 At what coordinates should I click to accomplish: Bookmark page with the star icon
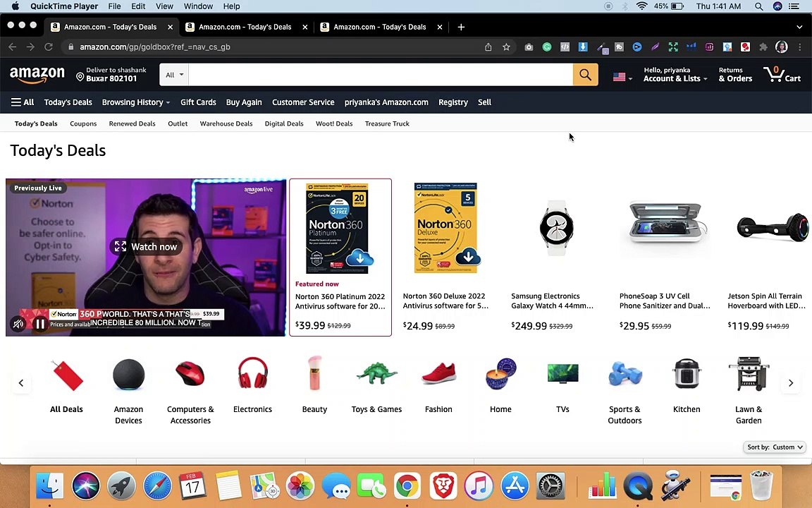click(x=506, y=47)
